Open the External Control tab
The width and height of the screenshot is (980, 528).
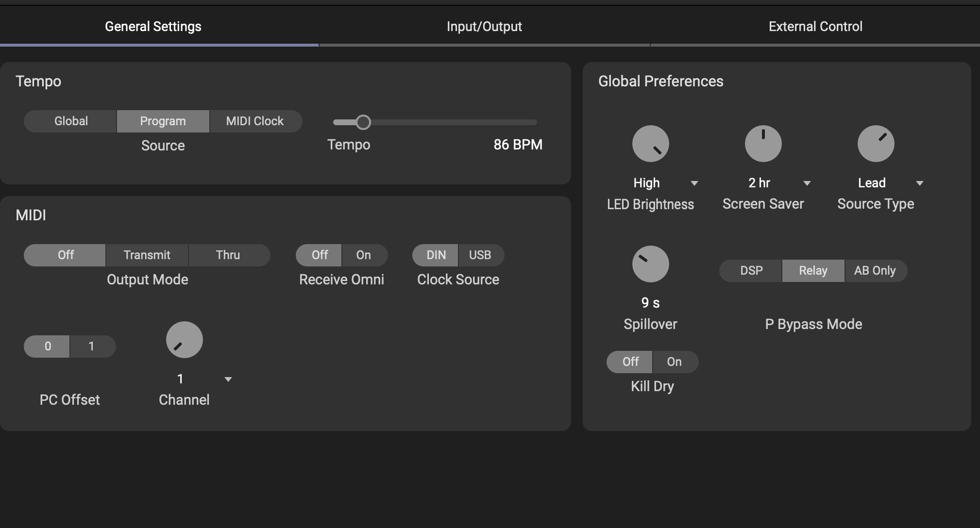click(815, 27)
